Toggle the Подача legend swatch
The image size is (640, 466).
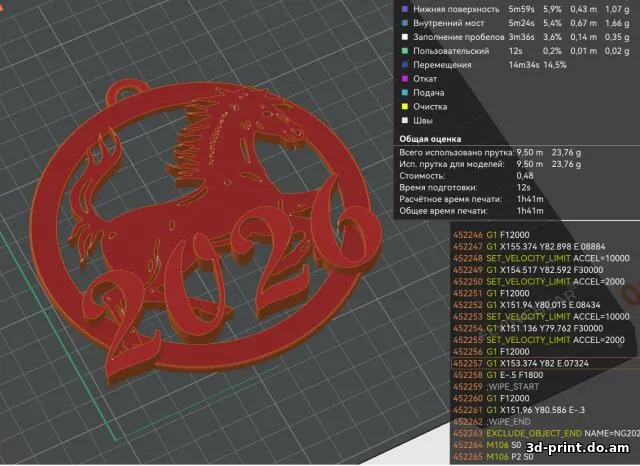(405, 93)
